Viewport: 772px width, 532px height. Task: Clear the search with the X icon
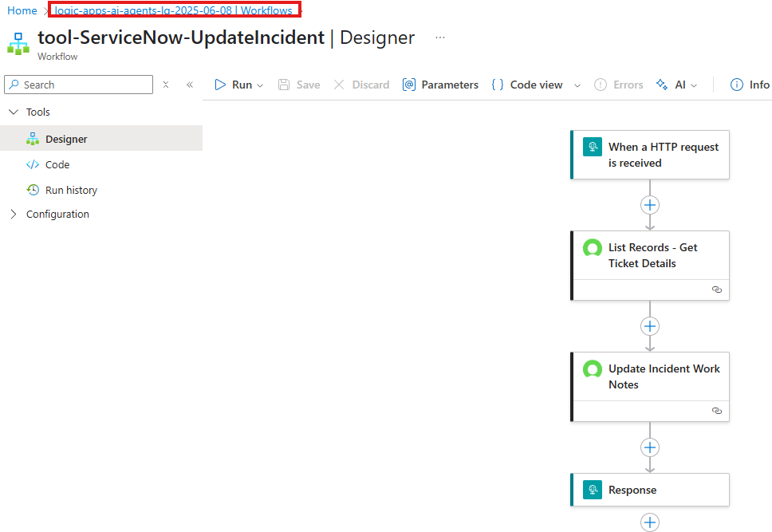(166, 85)
